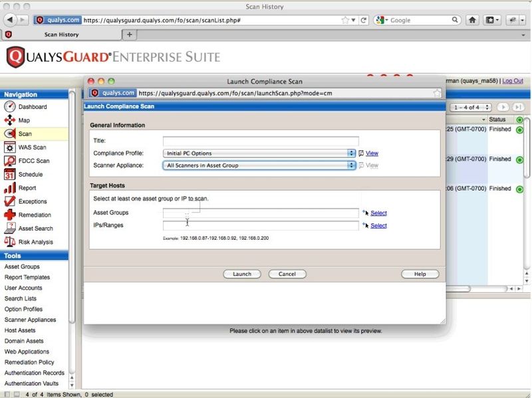Open the FDCC Scan section

[x=34, y=161]
